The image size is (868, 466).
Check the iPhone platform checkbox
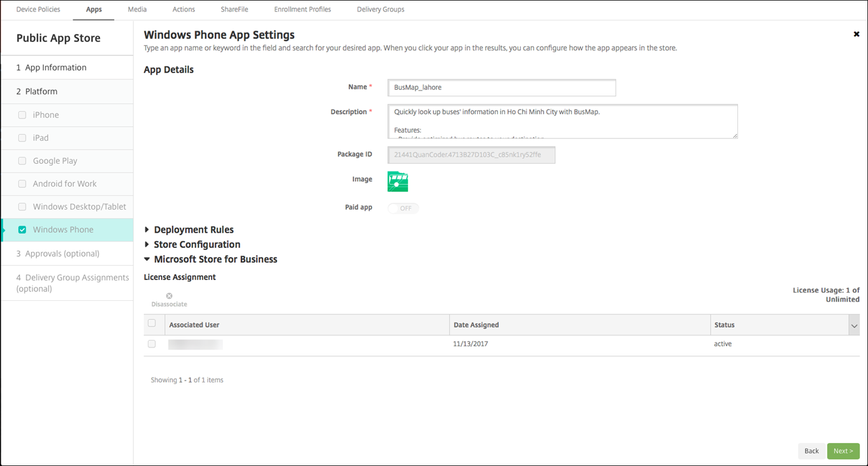(22, 115)
